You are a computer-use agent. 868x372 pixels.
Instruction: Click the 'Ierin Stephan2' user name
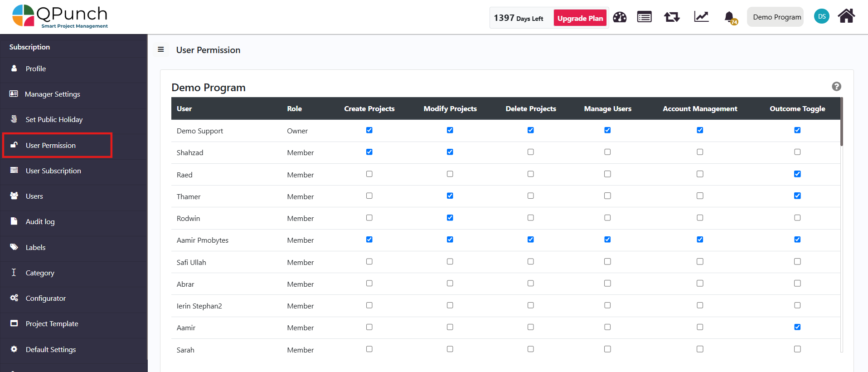(x=199, y=306)
